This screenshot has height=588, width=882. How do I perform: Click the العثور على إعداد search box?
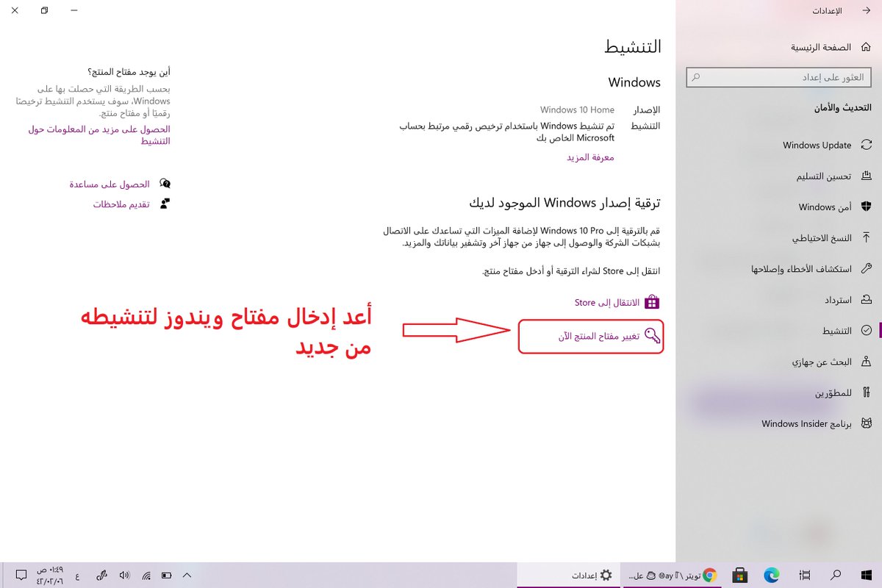pos(779,76)
